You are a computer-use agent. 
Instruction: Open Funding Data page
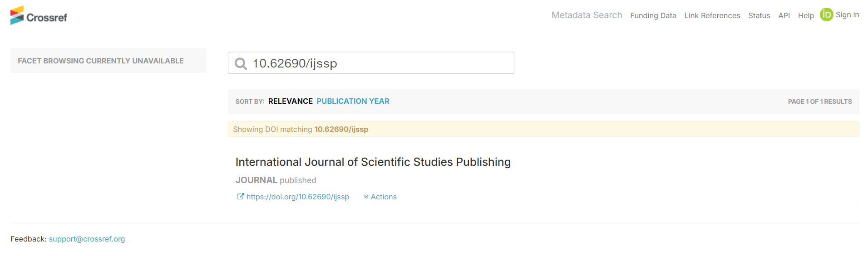653,15
